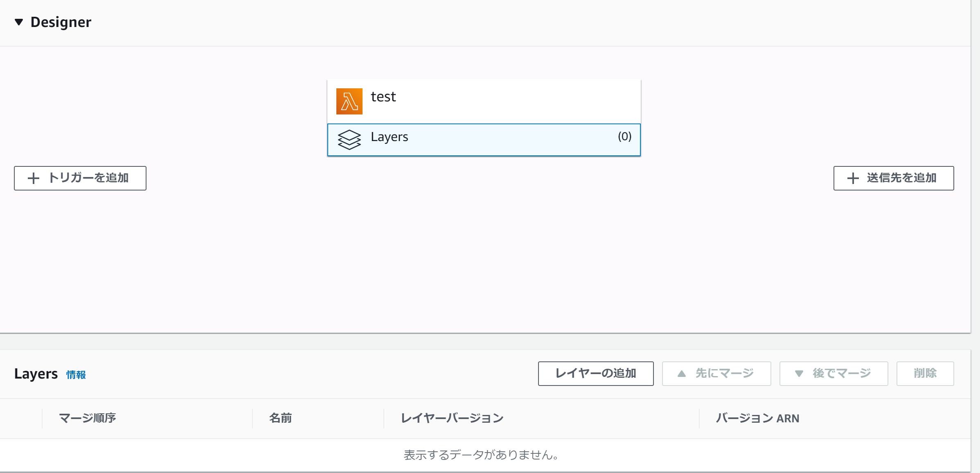This screenshot has height=473, width=980.
Task: Open the 情報 info link
Action: [x=76, y=374]
